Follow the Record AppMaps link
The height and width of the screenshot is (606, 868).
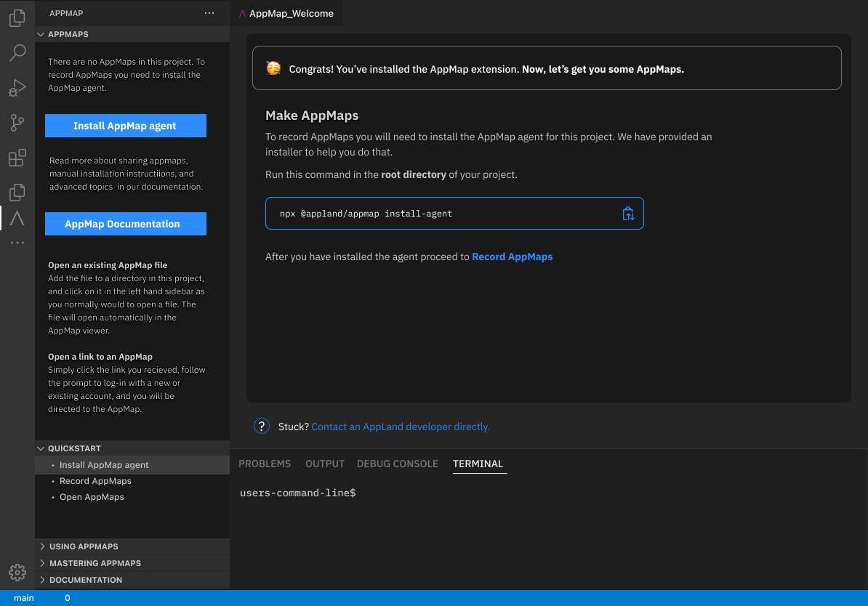tap(512, 256)
